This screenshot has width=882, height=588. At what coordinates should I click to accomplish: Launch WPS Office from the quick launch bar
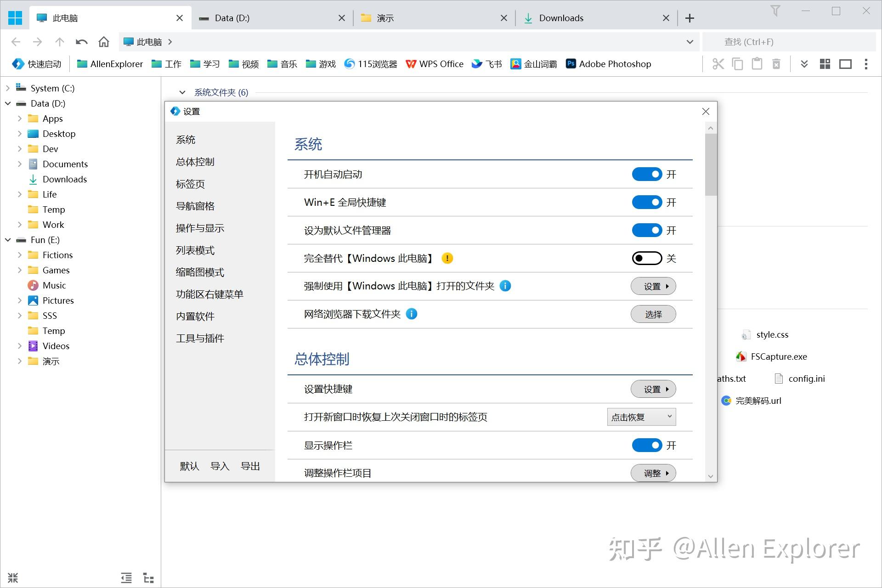(434, 64)
